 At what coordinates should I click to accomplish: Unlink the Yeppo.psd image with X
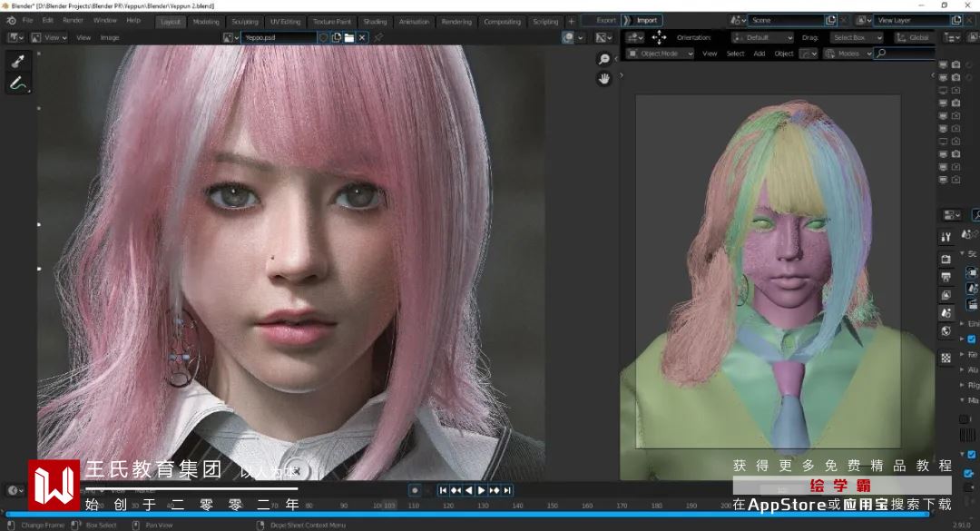coord(363,37)
